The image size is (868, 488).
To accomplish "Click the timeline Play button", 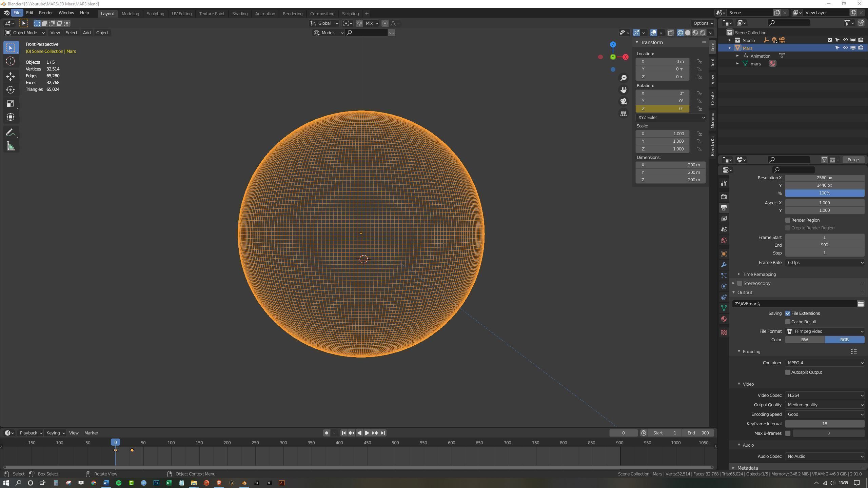I will [x=367, y=433].
